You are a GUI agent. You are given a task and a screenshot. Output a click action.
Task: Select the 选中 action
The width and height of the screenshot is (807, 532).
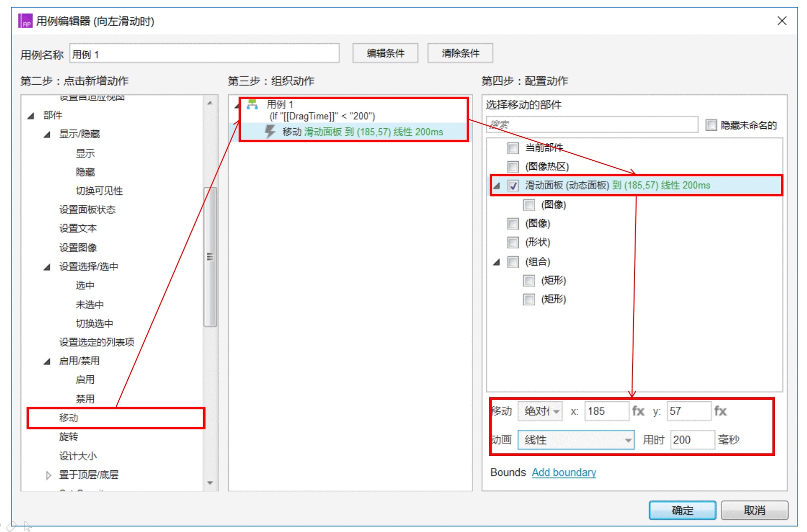point(85,285)
